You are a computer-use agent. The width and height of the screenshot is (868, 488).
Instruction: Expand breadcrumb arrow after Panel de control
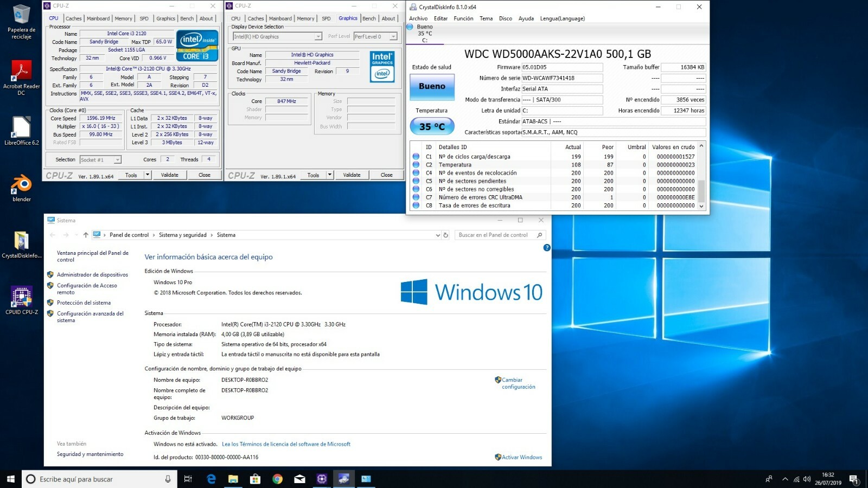click(154, 235)
